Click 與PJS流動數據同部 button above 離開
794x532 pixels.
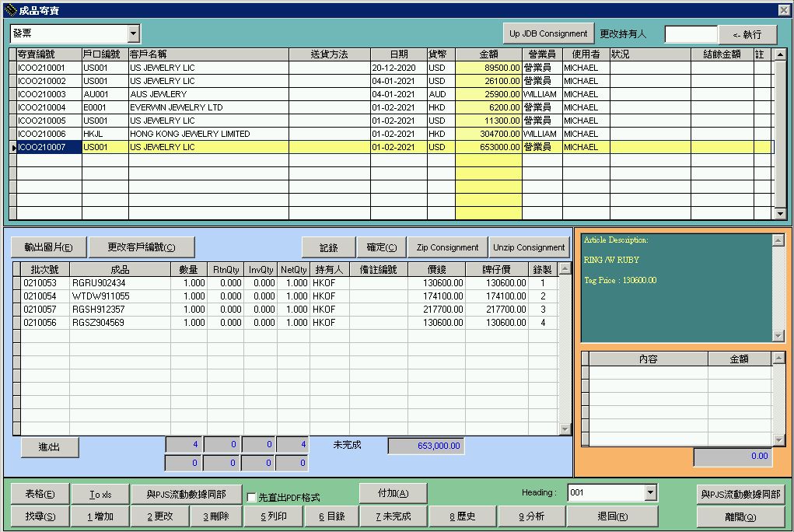740,494
